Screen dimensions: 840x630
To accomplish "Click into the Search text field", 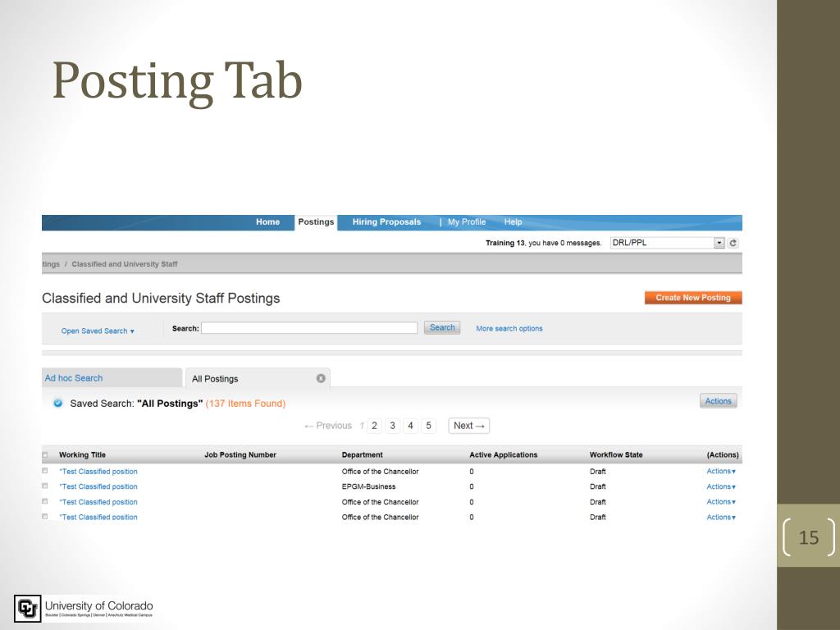I will pyautogui.click(x=309, y=328).
